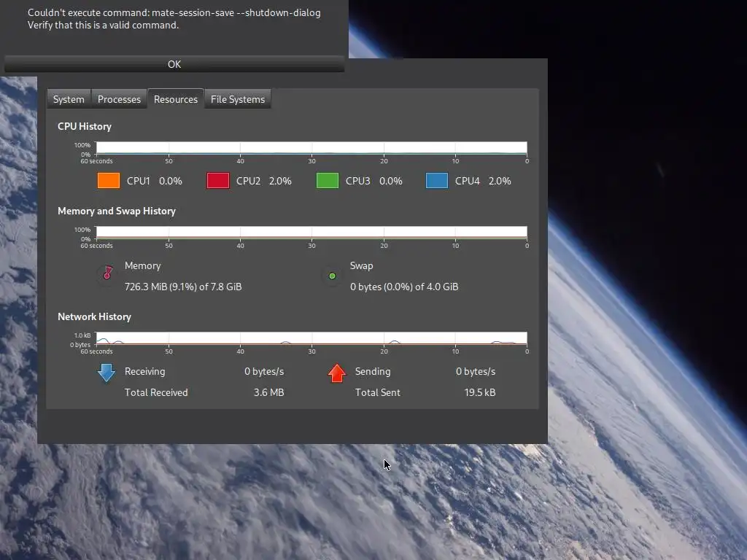
Task: Click the orange CPU1 color swatch
Action: coord(109,181)
